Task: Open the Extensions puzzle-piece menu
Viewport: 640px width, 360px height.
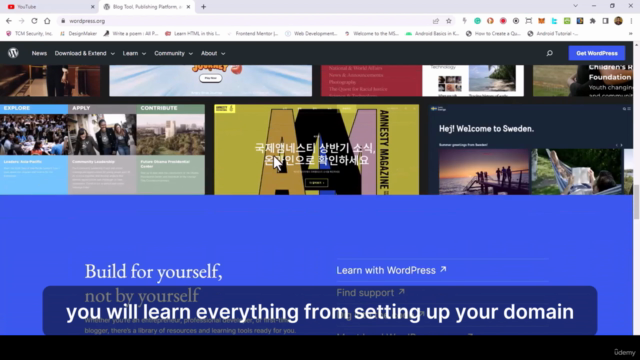Action: click(x=593, y=21)
